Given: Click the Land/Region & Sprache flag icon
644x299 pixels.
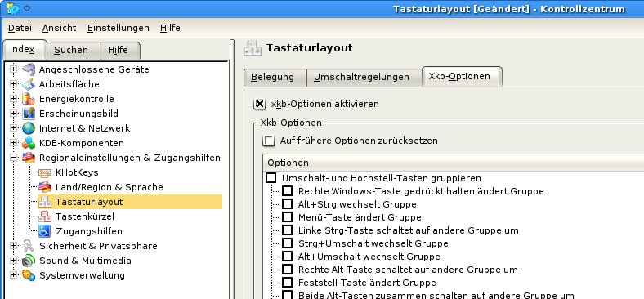Looking at the screenshot, I should click(x=45, y=187).
